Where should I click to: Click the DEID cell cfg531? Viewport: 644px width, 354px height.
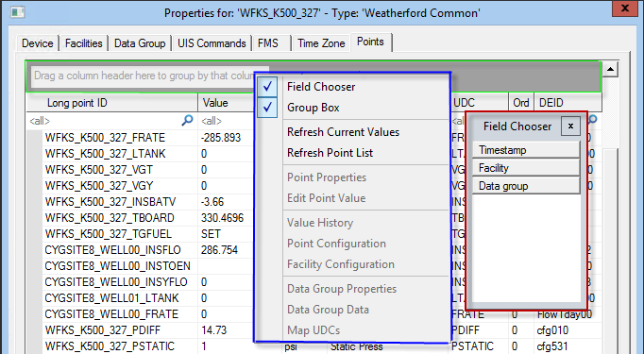[x=552, y=346]
